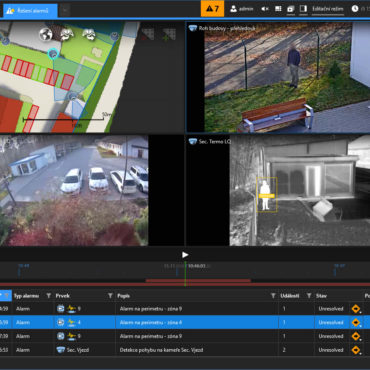Click the red alarm segment on timeline
This screenshot has height=370, width=370.
pyautogui.click(x=198, y=281)
